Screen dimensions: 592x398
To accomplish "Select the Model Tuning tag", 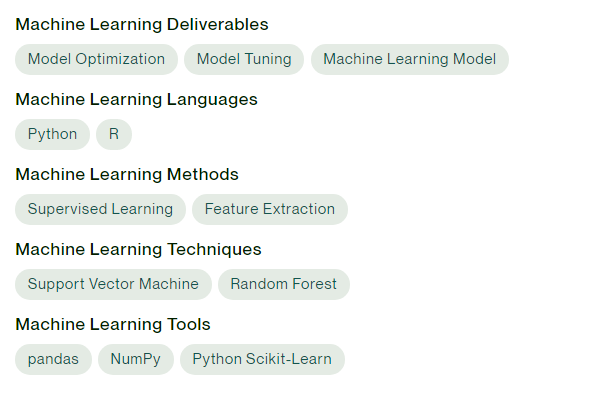I will [x=244, y=59].
